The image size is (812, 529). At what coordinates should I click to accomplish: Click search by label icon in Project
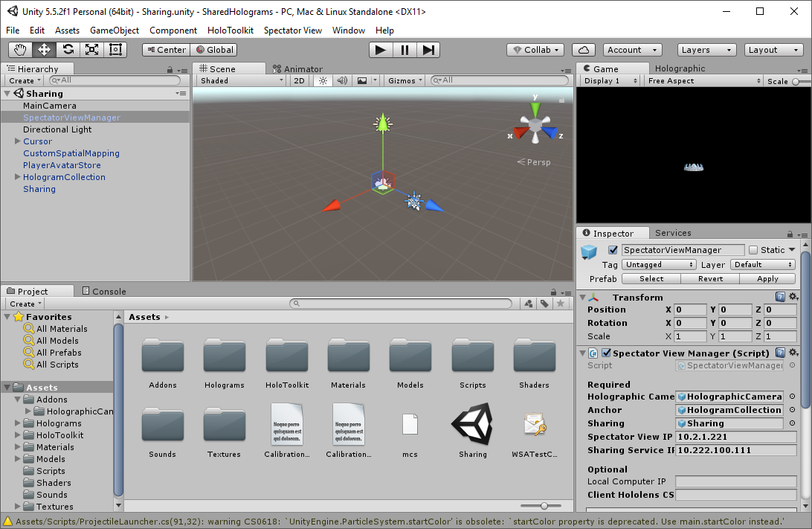tap(544, 304)
